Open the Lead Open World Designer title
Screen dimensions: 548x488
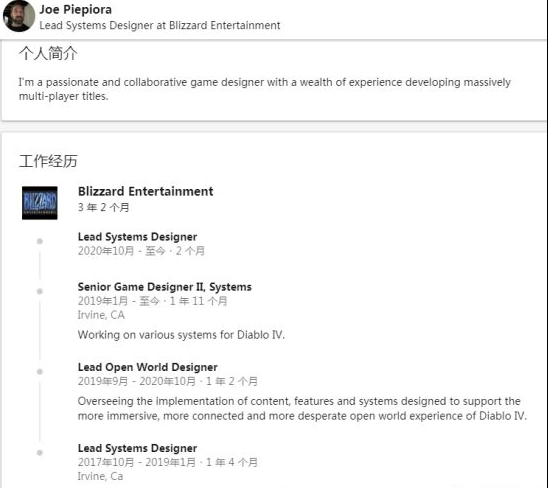click(147, 367)
